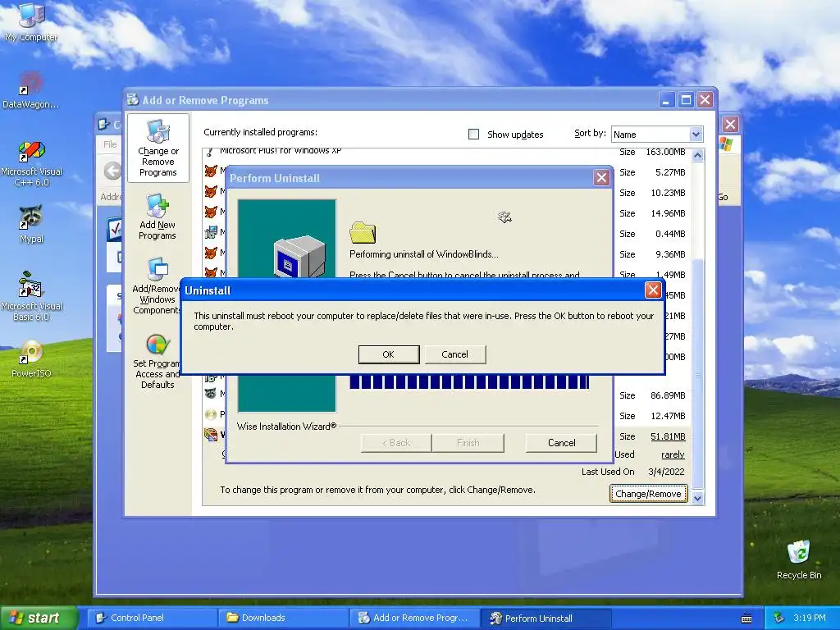The width and height of the screenshot is (840, 630).
Task: Open File menu in Control Panel window
Action: pyautogui.click(x=110, y=144)
